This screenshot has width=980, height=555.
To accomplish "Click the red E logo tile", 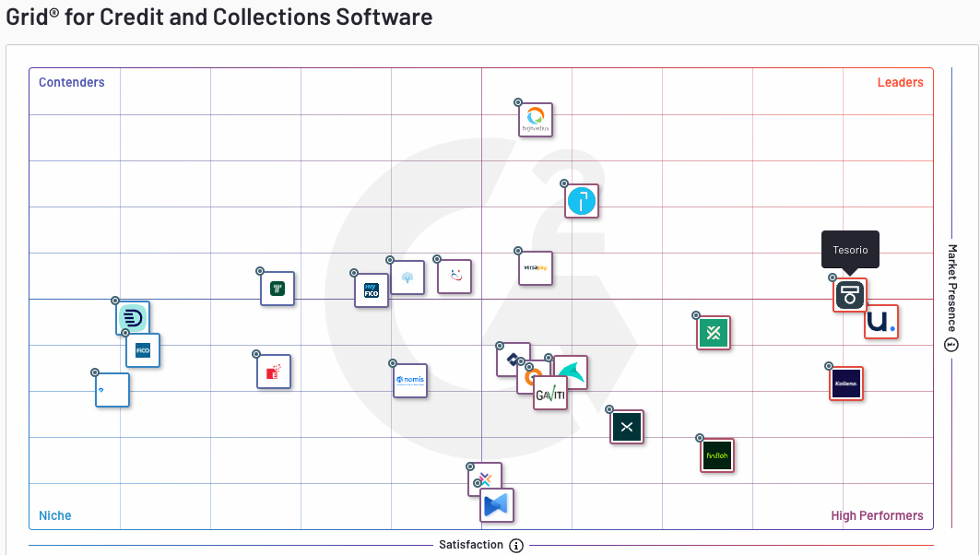I will tap(274, 372).
